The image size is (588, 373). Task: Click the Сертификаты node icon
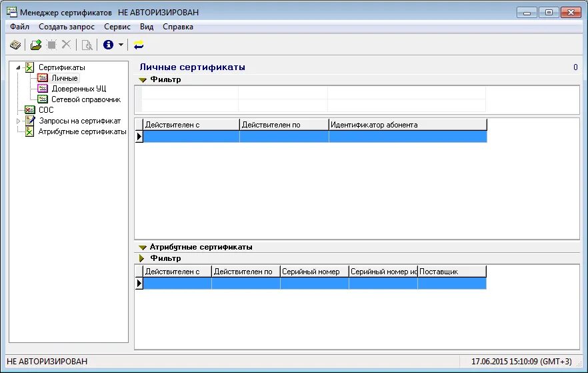(29, 67)
